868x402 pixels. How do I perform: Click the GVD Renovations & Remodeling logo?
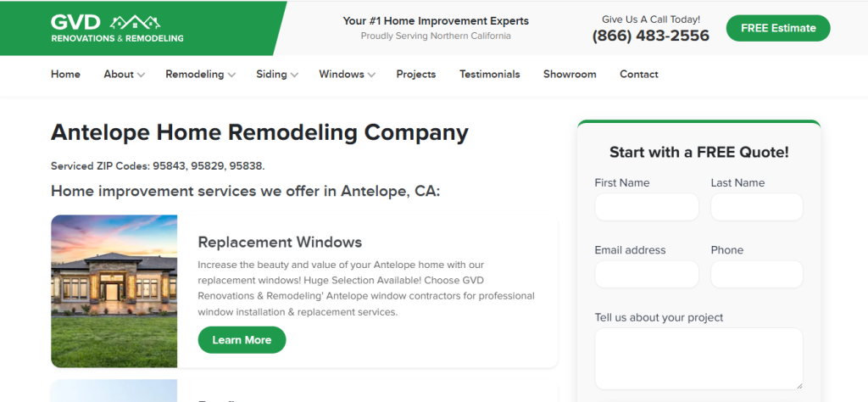click(x=117, y=28)
